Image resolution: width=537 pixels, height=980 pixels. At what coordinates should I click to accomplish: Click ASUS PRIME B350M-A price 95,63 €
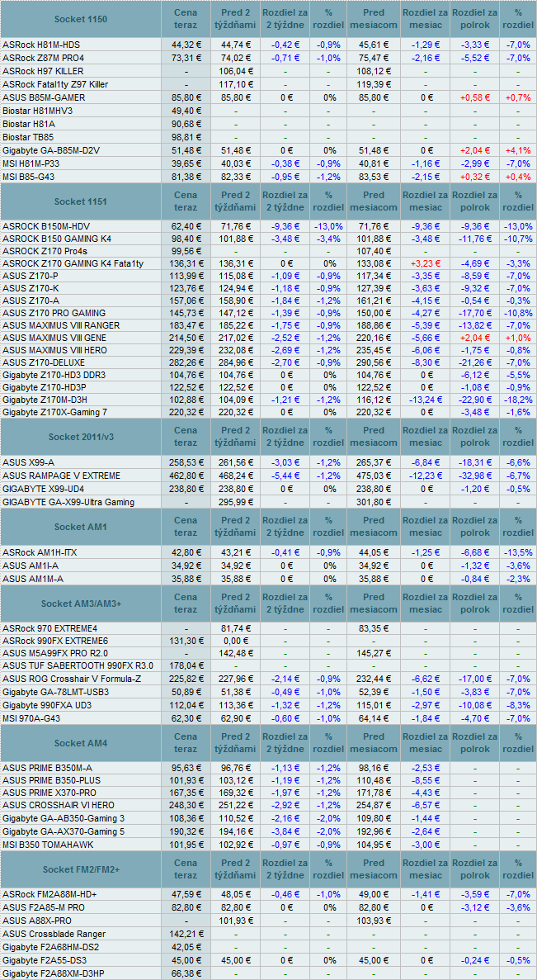click(x=186, y=768)
